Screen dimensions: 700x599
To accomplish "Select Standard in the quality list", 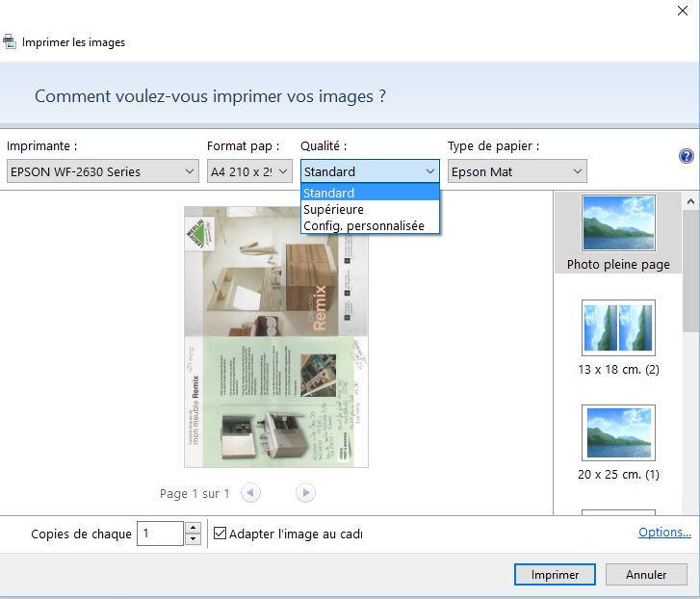I will click(370, 193).
